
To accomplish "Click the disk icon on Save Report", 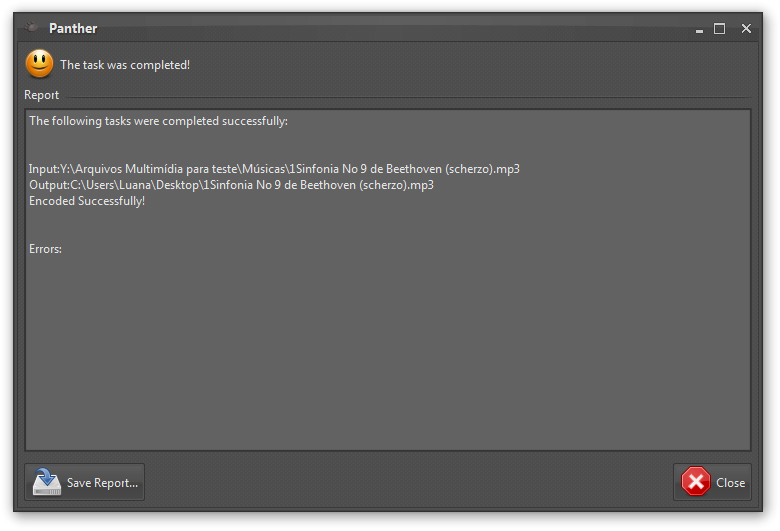I will [46, 482].
